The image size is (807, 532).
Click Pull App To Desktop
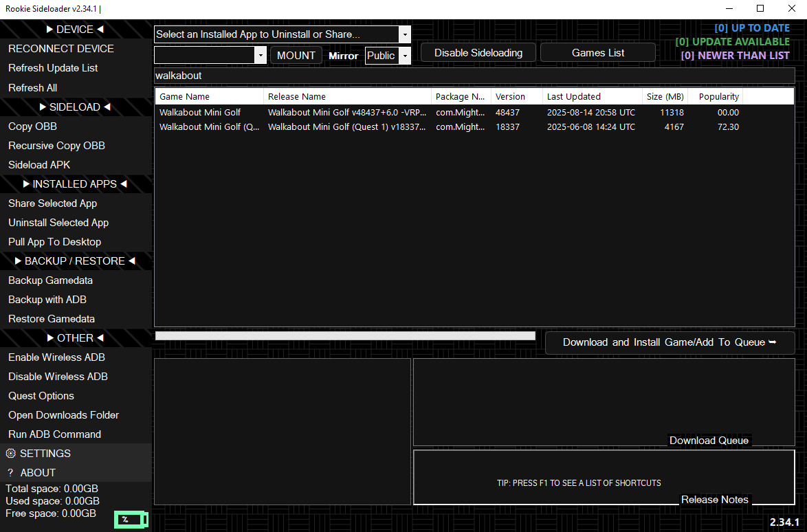coord(76,242)
